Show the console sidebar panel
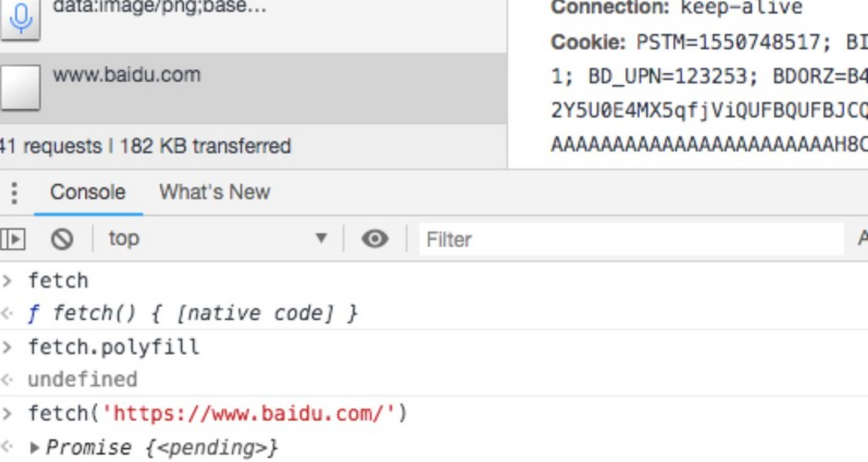 (x=13, y=239)
